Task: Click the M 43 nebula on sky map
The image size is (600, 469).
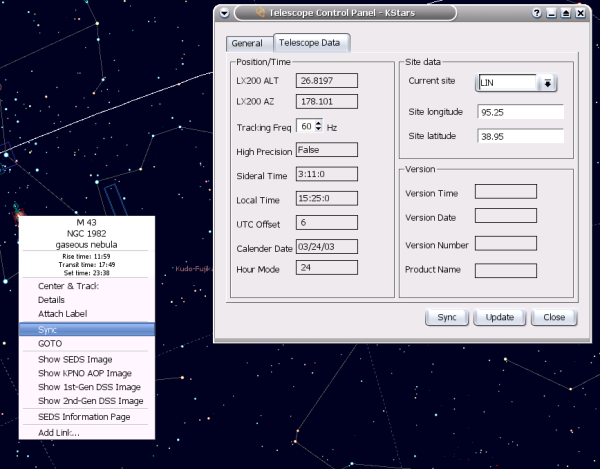Action: pyautogui.click(x=15, y=213)
